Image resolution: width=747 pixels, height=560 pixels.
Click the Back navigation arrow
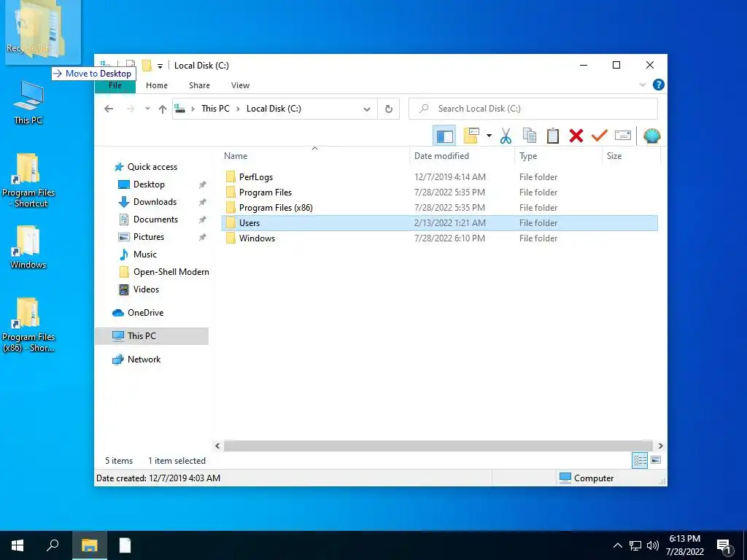109,109
